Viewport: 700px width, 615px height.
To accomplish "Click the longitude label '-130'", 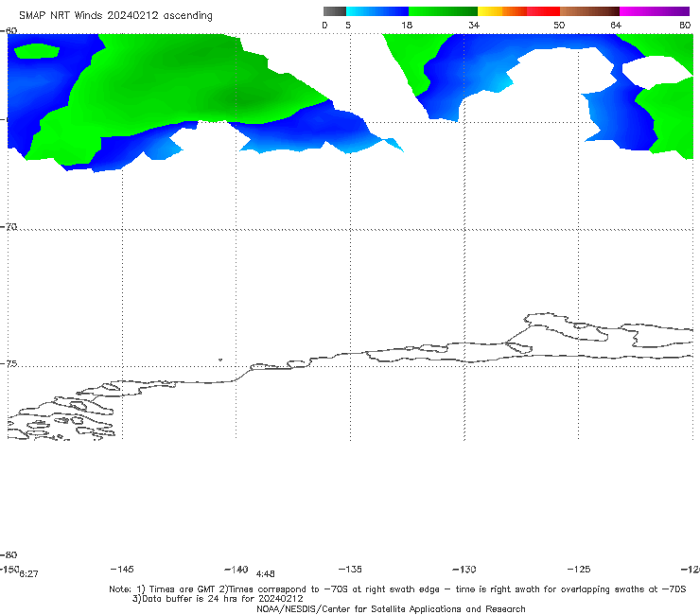I will point(464,569).
